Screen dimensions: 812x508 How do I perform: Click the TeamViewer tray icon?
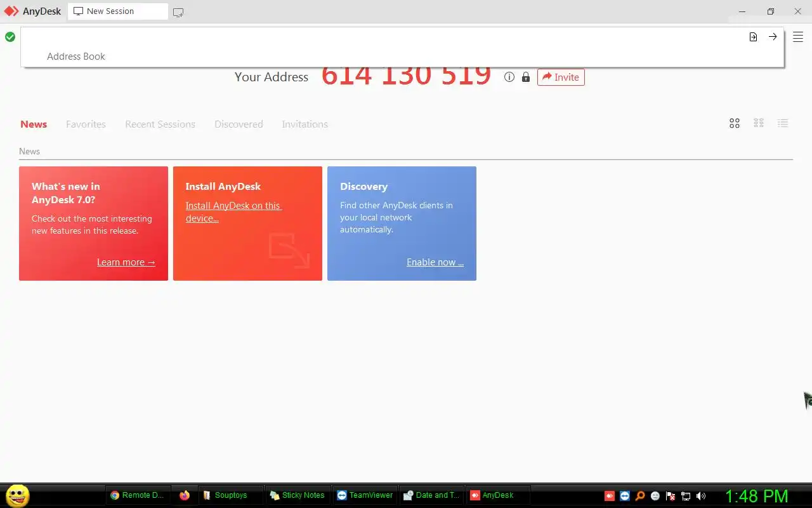pos(625,496)
